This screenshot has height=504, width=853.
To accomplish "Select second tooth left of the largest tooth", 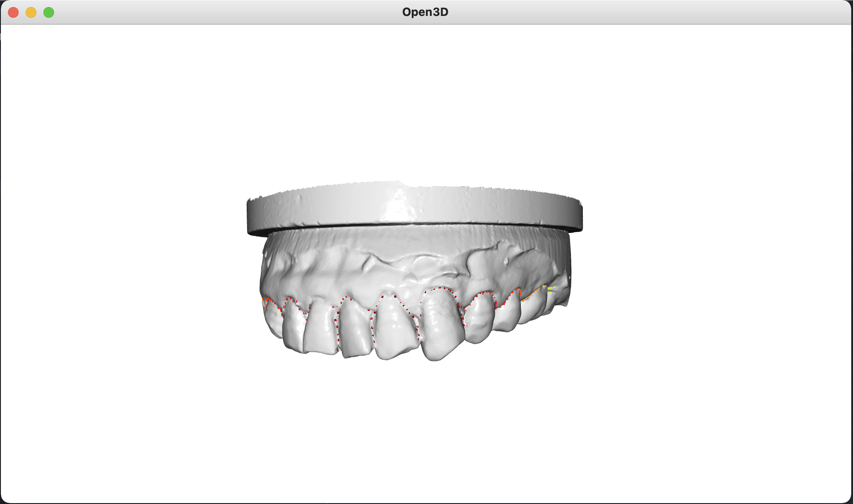I will point(355,329).
